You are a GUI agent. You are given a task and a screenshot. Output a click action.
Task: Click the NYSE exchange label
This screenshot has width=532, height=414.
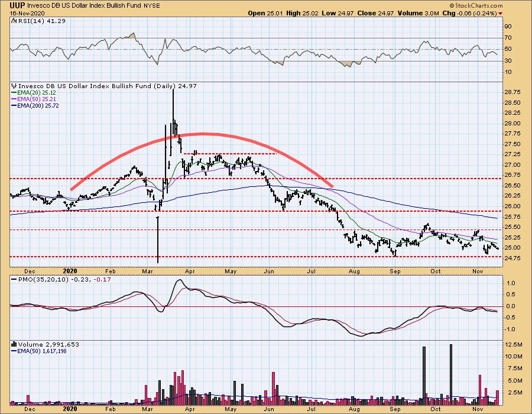(x=152, y=6)
